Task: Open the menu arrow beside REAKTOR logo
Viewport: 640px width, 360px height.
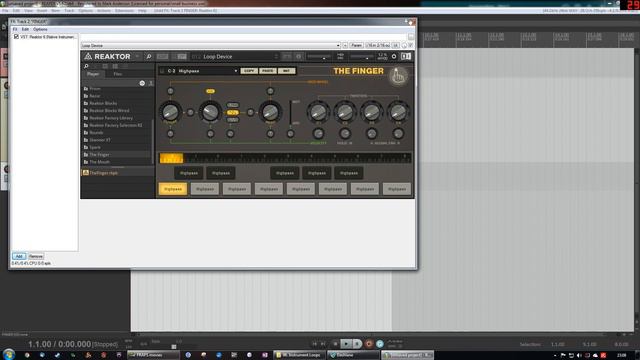Action: click(137, 56)
